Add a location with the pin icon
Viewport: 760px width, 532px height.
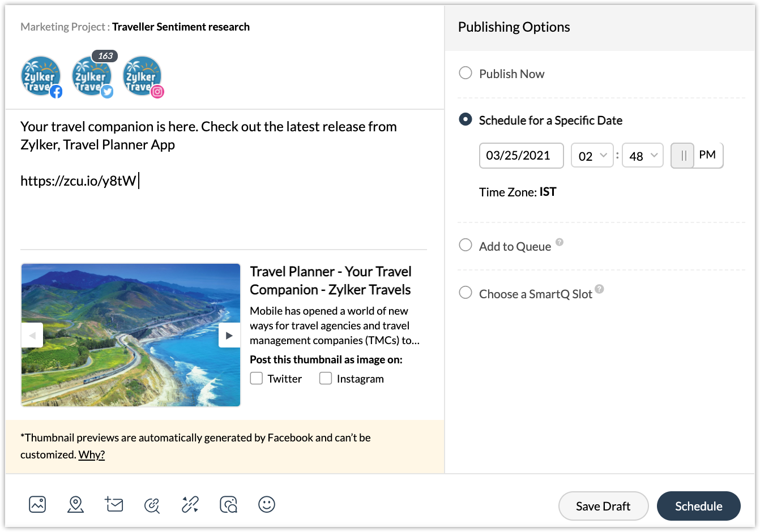tap(75, 504)
